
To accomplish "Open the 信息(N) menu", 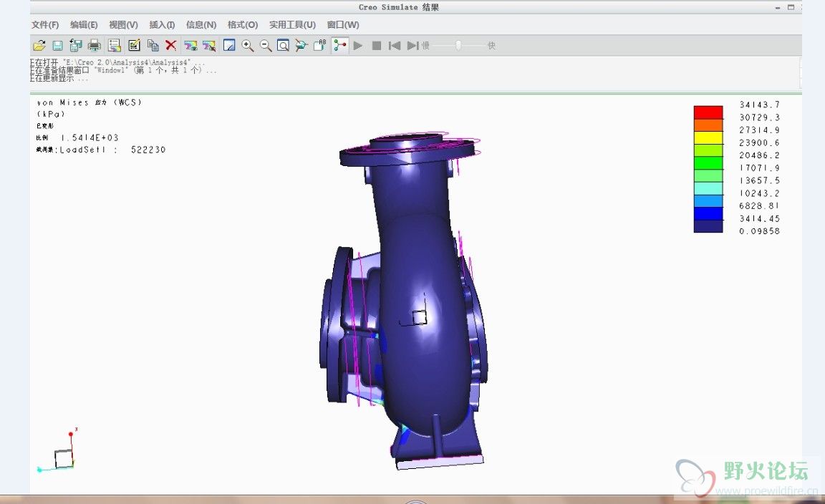I will click(201, 25).
